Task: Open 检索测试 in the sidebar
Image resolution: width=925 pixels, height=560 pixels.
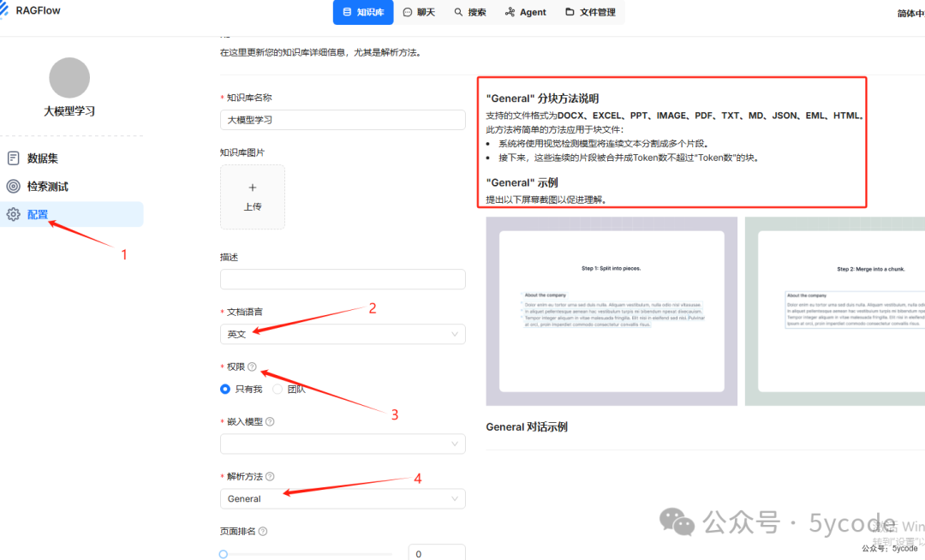Action: tap(72, 187)
